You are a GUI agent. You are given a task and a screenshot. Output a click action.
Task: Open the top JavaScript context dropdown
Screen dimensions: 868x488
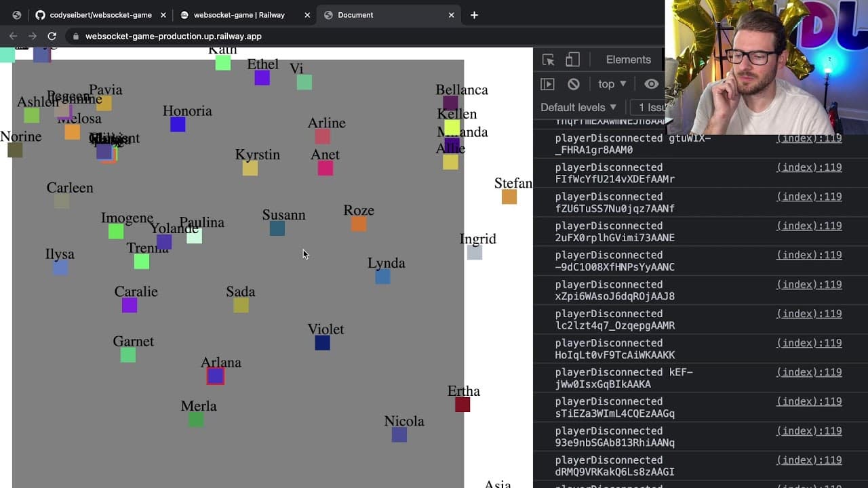612,84
